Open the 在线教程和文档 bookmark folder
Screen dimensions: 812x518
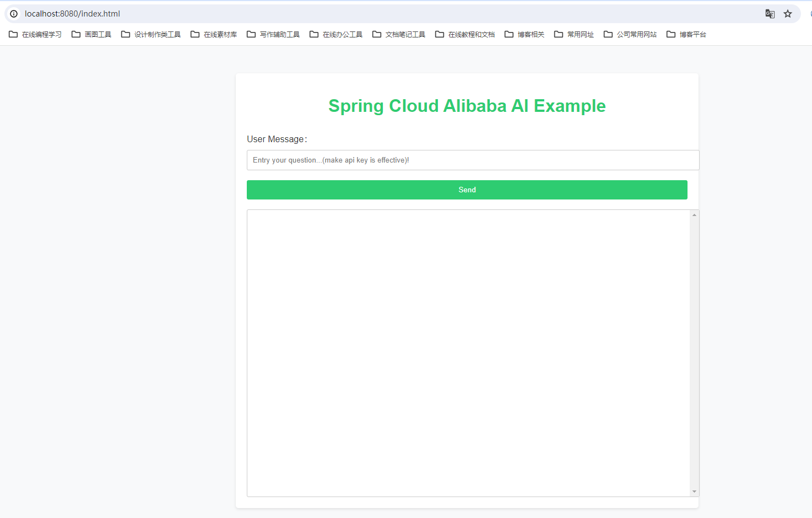(x=465, y=34)
